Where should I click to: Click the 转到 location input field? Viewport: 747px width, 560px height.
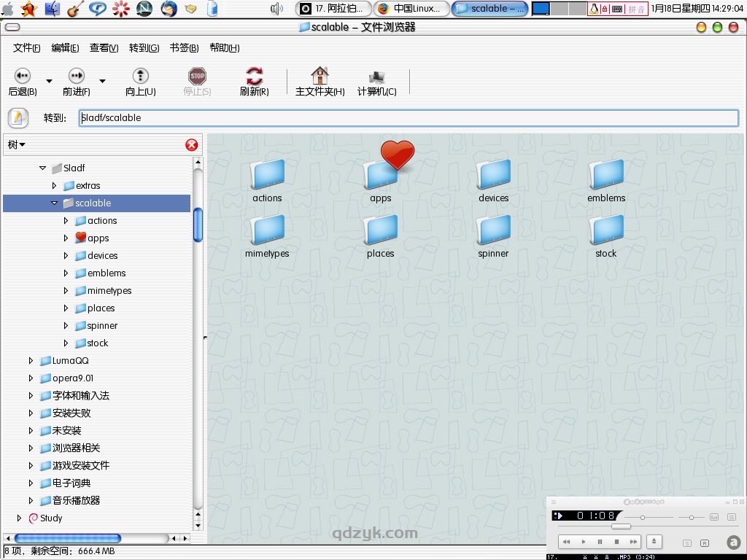click(x=409, y=117)
